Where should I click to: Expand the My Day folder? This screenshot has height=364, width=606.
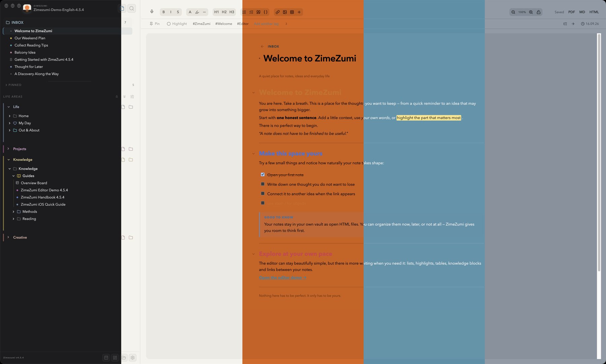click(x=9, y=123)
